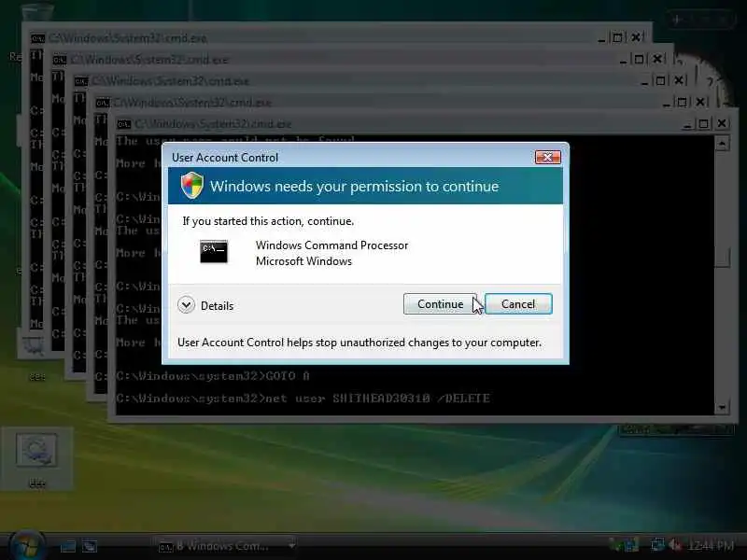Click the front cmd window title 'C:\Windows\System32\cmd.exe'
The image size is (747, 560).
tap(213, 124)
